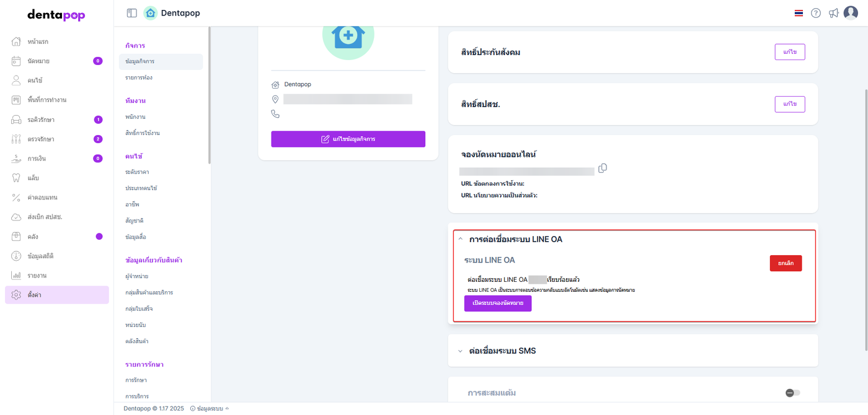Collapse the การต่อเชื่อมระบบ LINE OA section

pos(460,239)
